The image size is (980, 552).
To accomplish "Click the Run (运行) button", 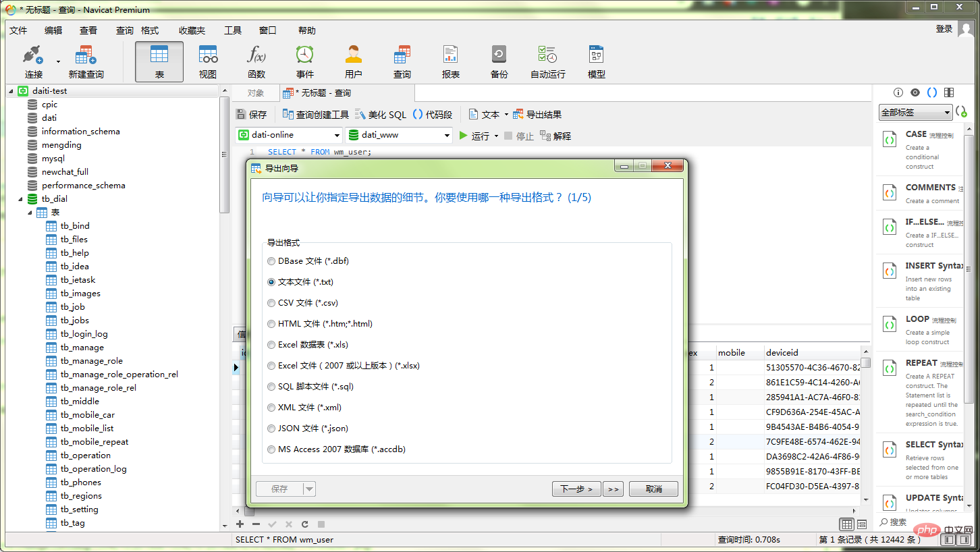I will coord(474,136).
